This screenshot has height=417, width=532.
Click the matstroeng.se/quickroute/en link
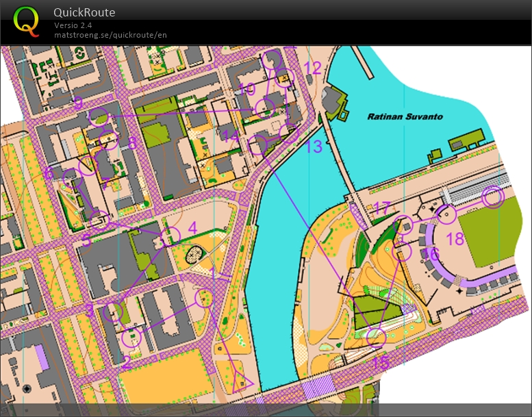(110, 35)
